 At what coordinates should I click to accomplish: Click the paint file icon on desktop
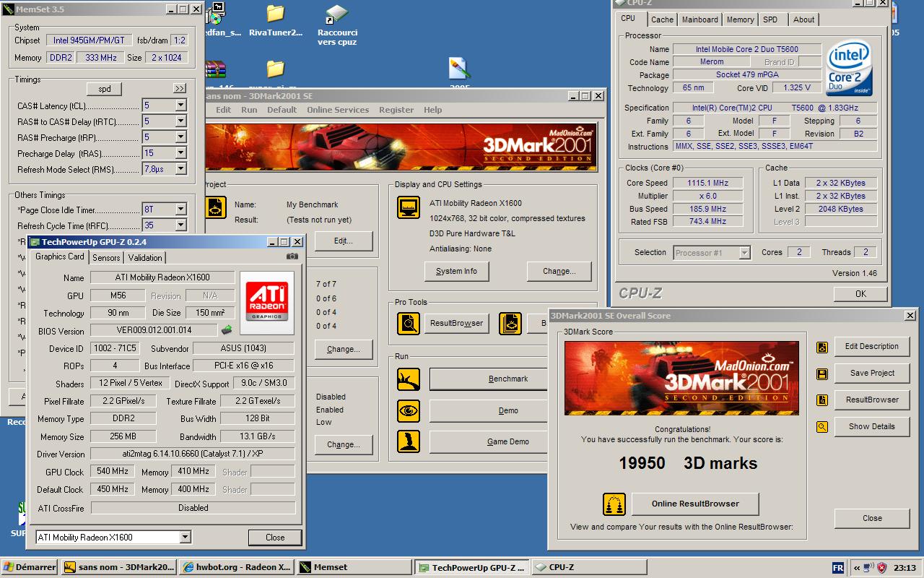[459, 69]
